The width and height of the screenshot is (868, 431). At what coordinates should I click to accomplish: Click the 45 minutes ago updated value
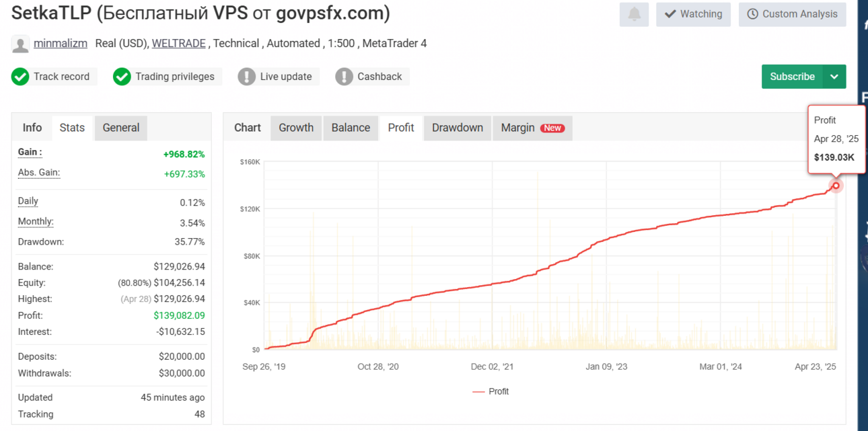click(x=173, y=397)
